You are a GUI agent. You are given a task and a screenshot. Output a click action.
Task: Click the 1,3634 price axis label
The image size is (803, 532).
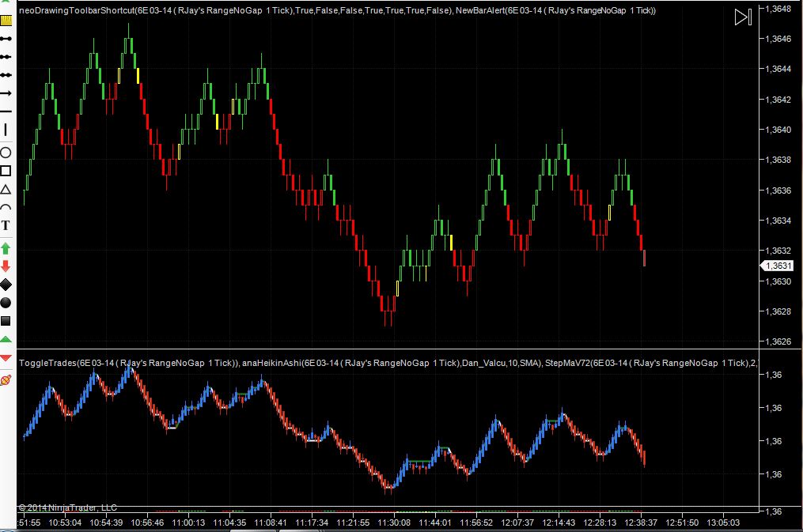click(778, 221)
